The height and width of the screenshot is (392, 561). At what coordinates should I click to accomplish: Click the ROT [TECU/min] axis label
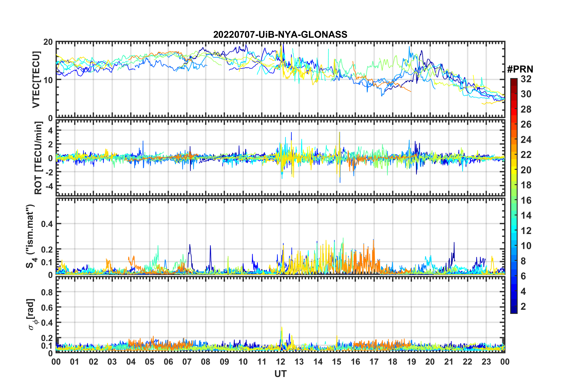coord(38,158)
